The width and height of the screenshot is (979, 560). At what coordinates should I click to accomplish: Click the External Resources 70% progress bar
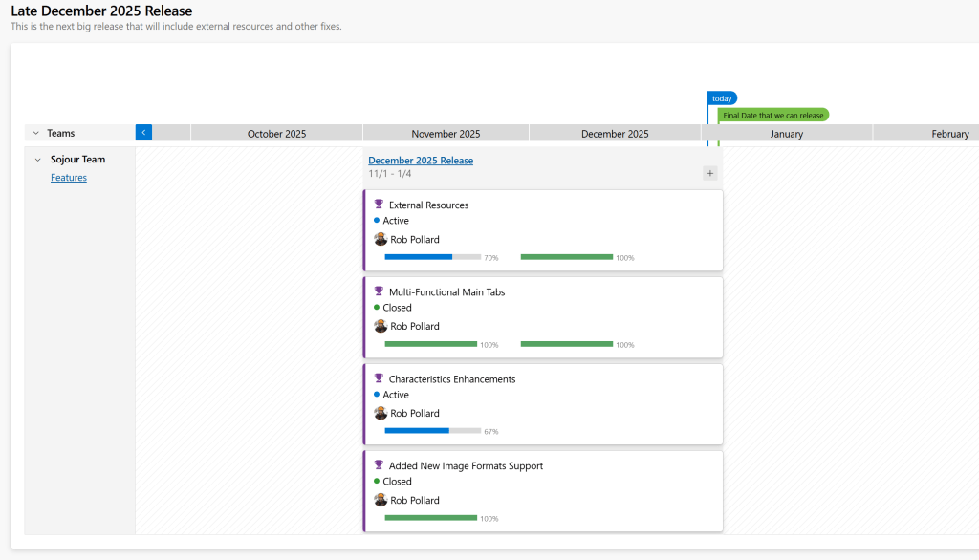pos(432,257)
